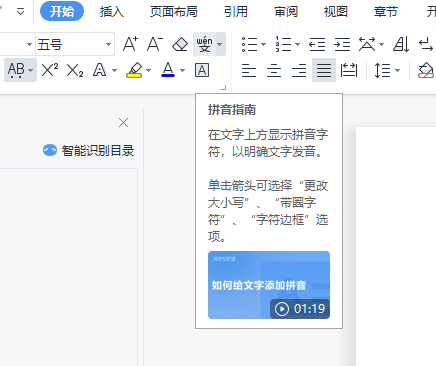The width and height of the screenshot is (436, 366).
Task: Apply yellow highlight color
Action: 134,70
